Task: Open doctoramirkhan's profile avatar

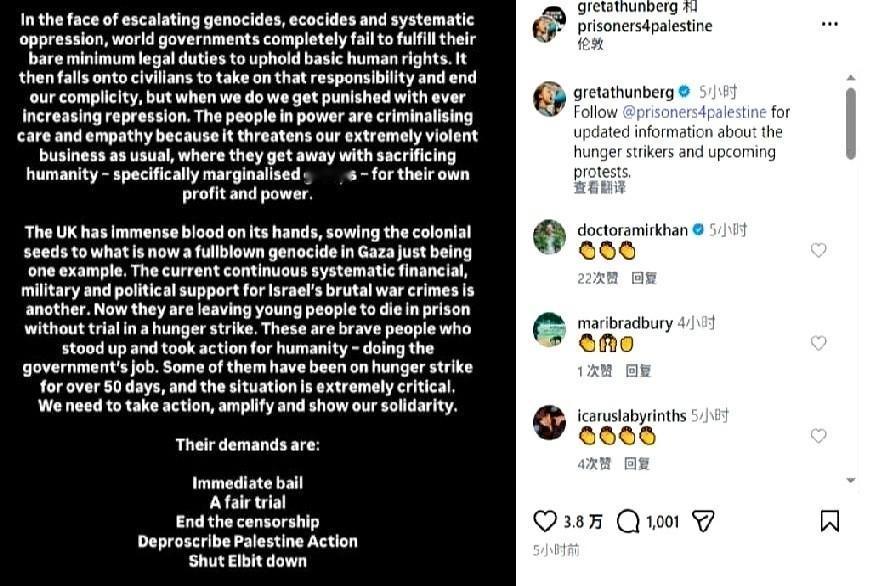Action: pyautogui.click(x=549, y=237)
